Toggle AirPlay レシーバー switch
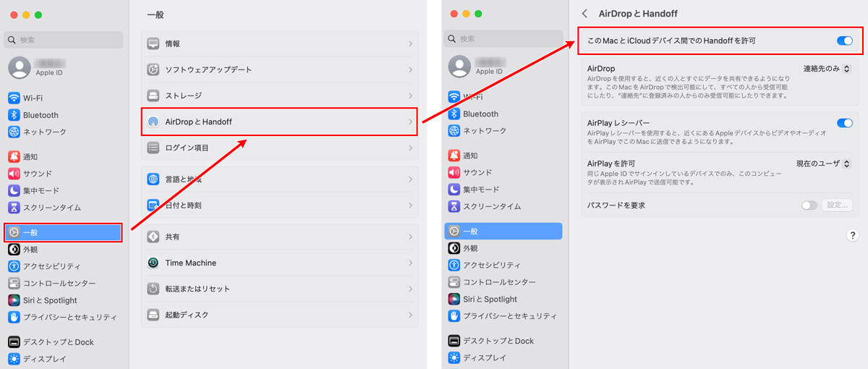The width and height of the screenshot is (868, 369). point(844,123)
